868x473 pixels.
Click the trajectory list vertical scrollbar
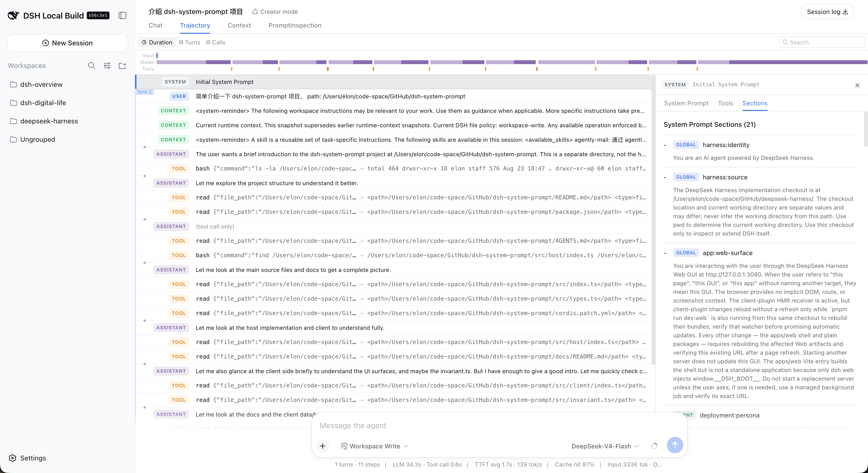[x=653, y=221]
